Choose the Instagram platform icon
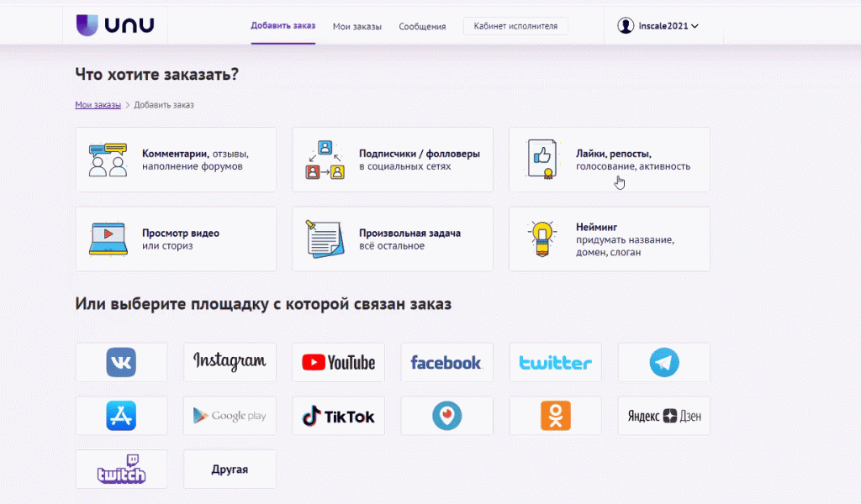 (230, 362)
